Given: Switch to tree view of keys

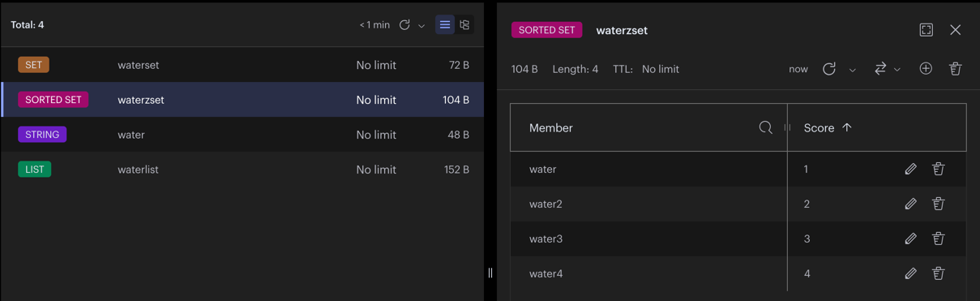Looking at the screenshot, I should tap(464, 25).
